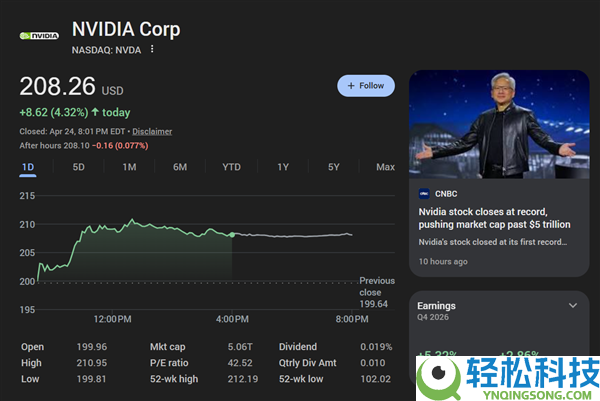Expand the Earnings Q4 2026 chevron
Viewport: 600px width, 401px height.
(572, 305)
